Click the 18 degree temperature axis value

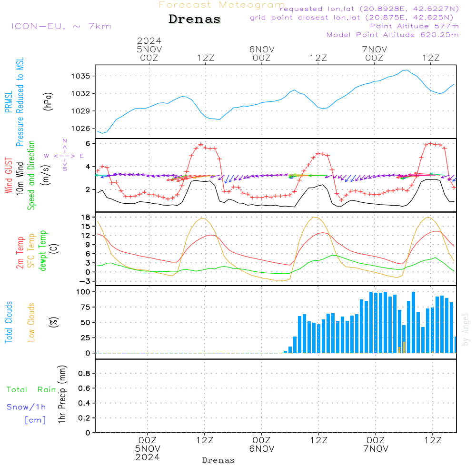(x=86, y=218)
